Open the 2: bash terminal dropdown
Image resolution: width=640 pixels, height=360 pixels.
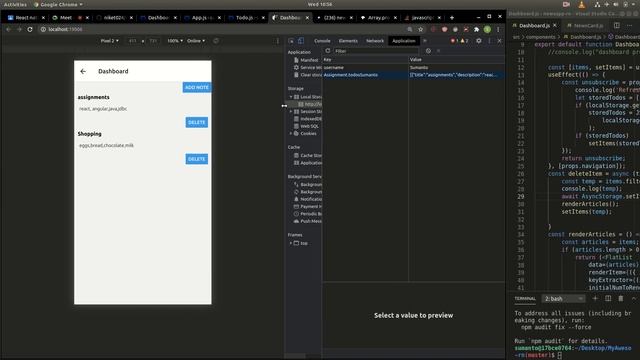click(x=563, y=299)
